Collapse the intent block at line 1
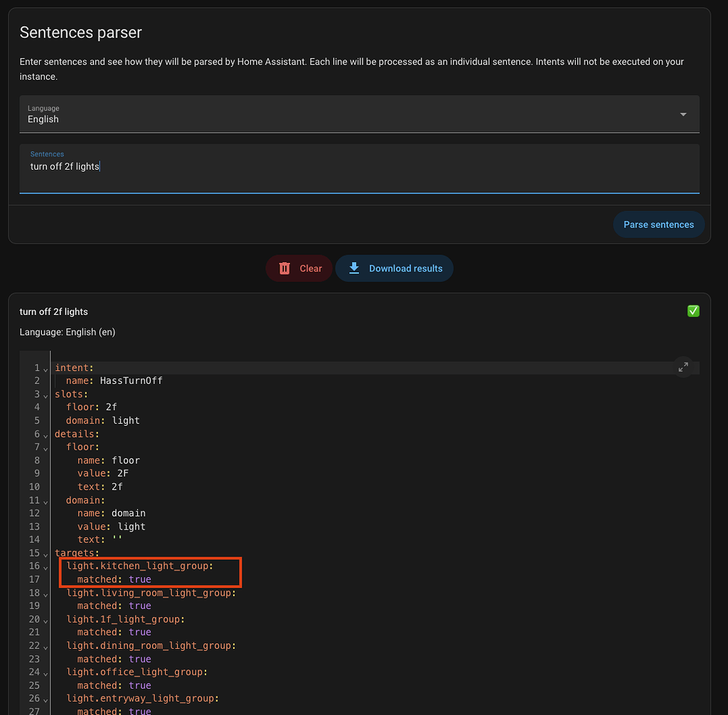 [45, 369]
